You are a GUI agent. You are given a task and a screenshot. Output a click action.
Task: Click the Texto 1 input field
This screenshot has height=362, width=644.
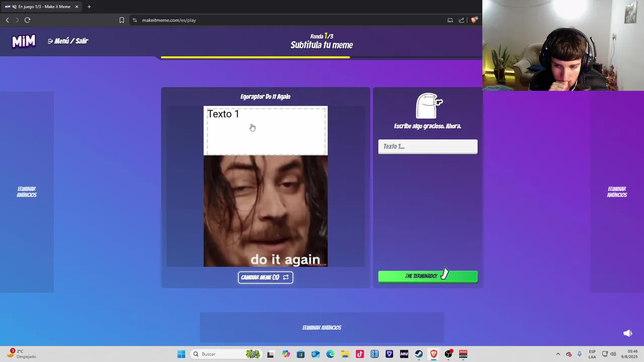coord(428,146)
